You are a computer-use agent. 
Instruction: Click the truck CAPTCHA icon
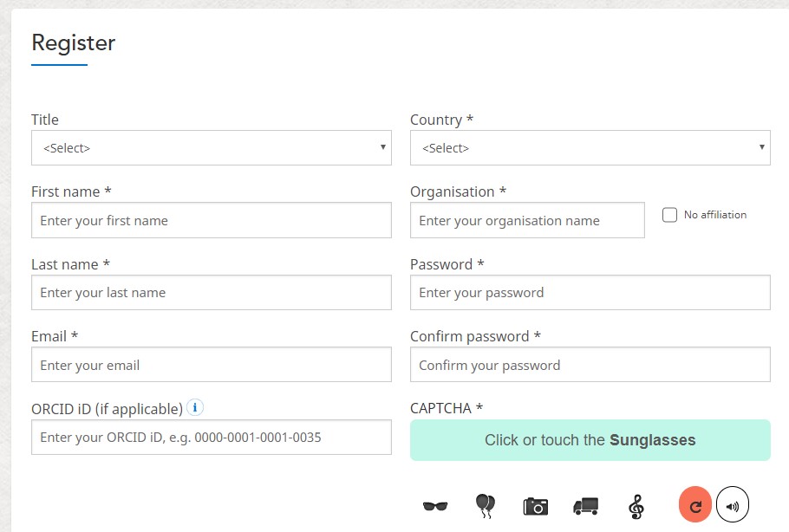586,506
